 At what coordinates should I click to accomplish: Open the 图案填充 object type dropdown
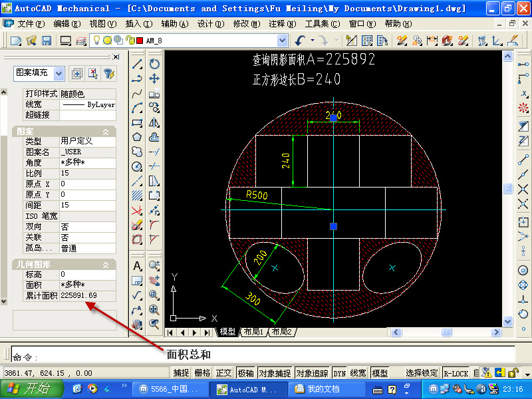(59, 73)
